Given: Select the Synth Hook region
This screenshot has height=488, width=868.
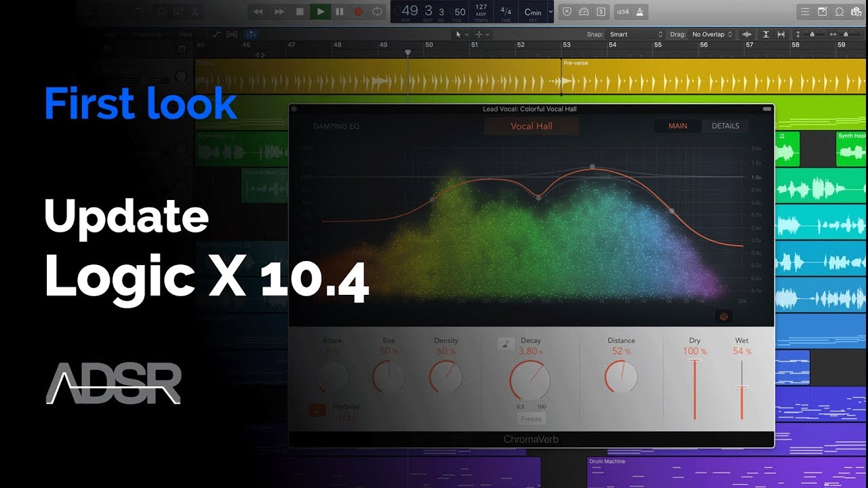Looking at the screenshot, I should (851, 148).
